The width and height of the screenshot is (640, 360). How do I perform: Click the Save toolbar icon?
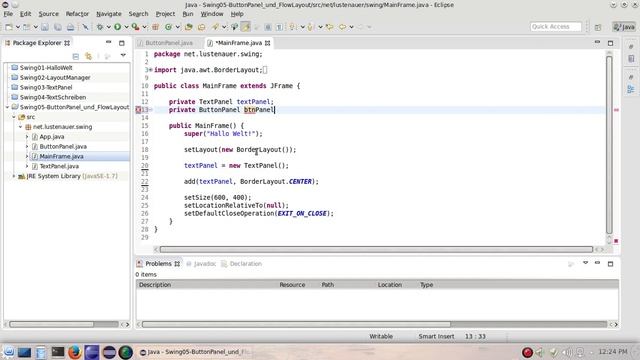[45, 27]
